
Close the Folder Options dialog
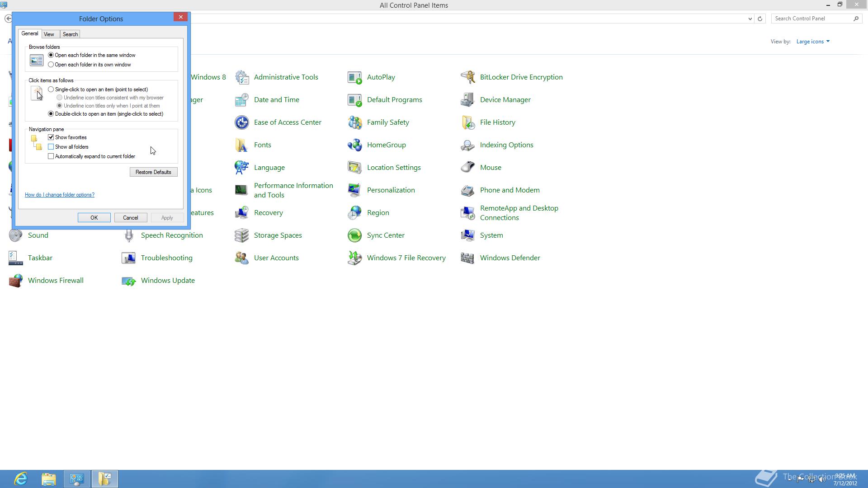(181, 17)
